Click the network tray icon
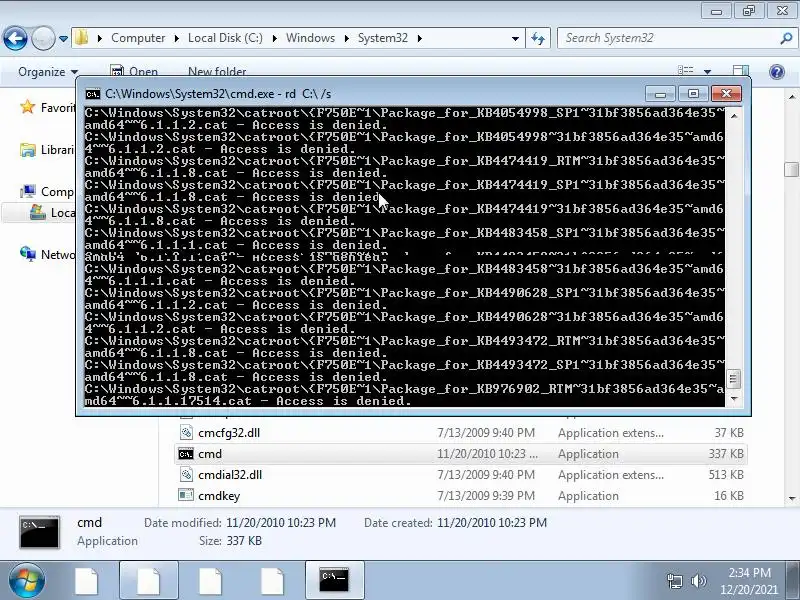The image size is (800, 600). coord(674,581)
